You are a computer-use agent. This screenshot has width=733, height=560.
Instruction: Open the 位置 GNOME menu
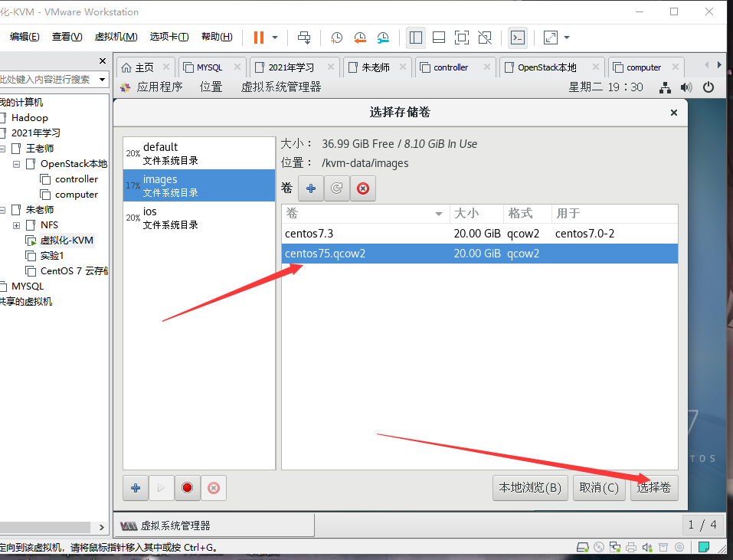tap(211, 87)
